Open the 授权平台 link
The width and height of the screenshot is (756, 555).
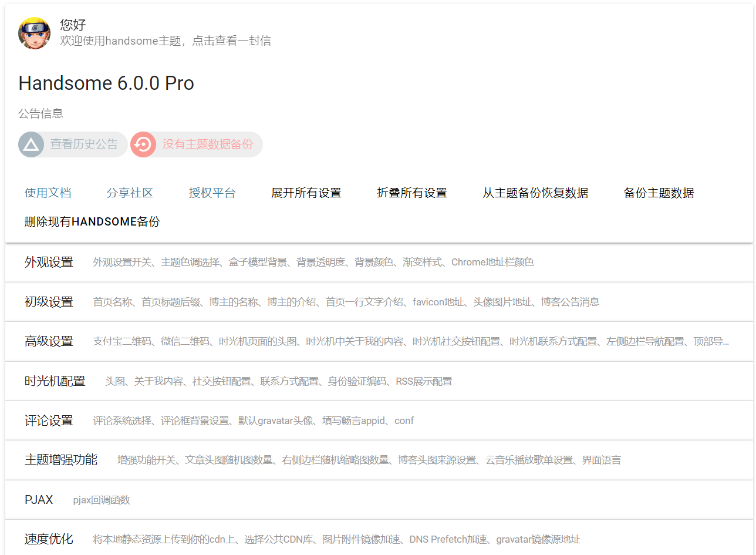(x=212, y=193)
